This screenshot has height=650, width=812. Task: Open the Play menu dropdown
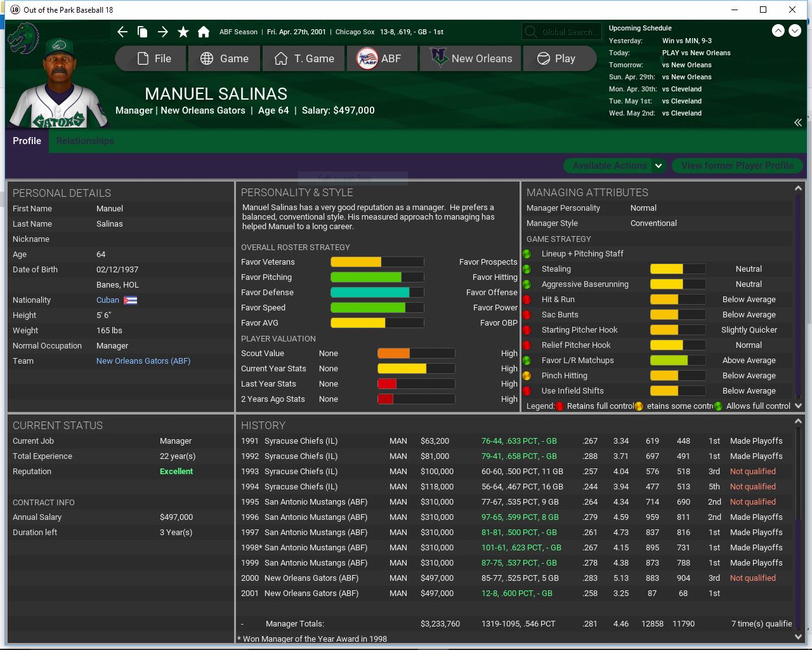556,58
